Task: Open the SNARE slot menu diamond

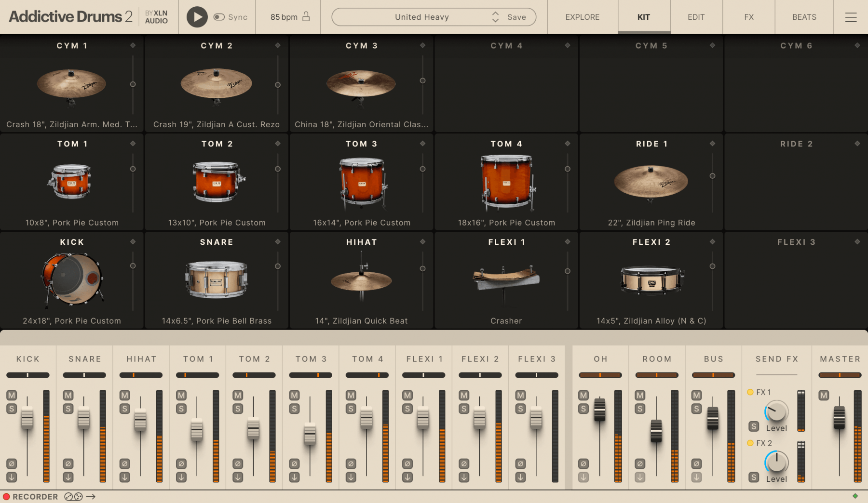Action: click(x=278, y=242)
